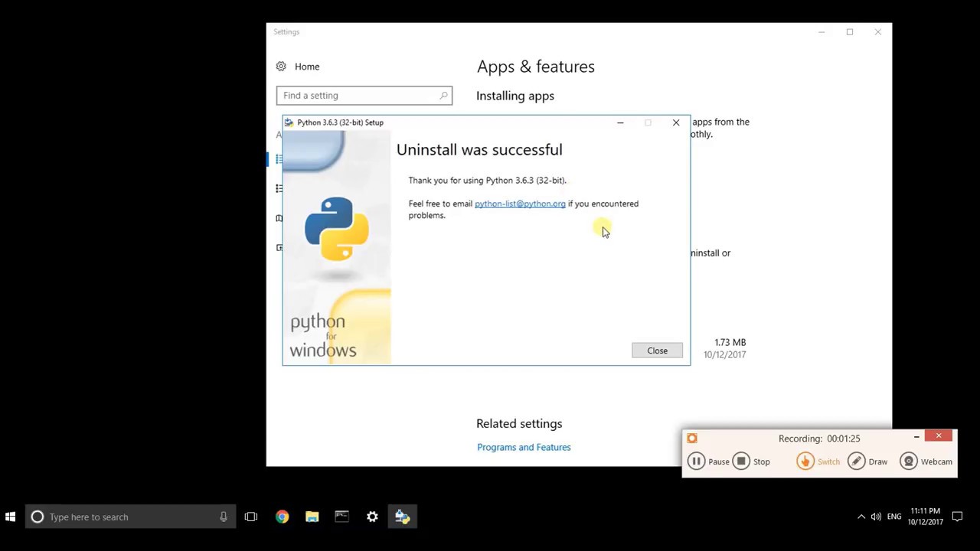Stop the screen recording
980x551 pixels.
point(752,461)
